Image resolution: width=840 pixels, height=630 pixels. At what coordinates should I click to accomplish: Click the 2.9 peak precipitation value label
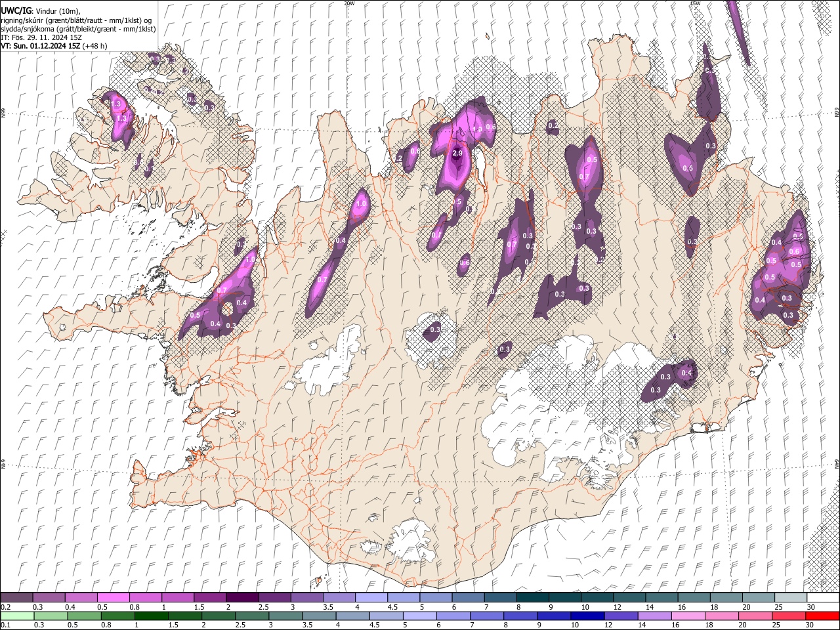[457, 153]
